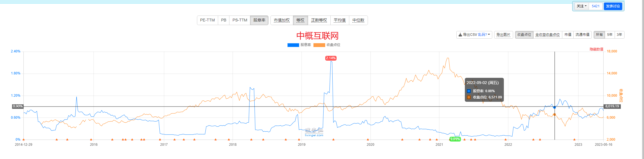This screenshot has width=644, height=159.
Task: Click tooltip text 股息率: 0.88%
Action: click(x=484, y=91)
